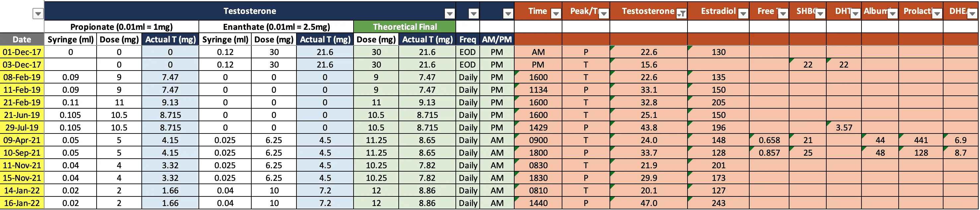
Task: Select the Time cell 0900 in 09-Apr-21 row
Action: [x=538, y=140]
